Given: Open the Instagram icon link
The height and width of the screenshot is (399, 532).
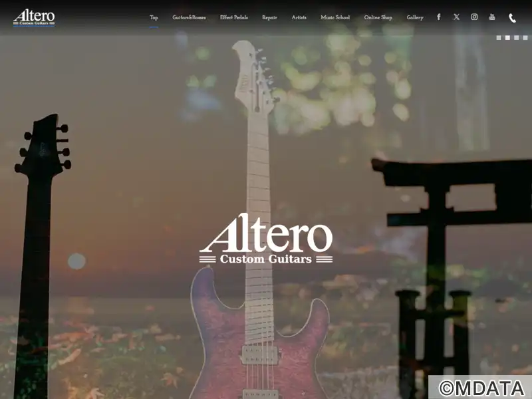Looking at the screenshot, I should (474, 17).
